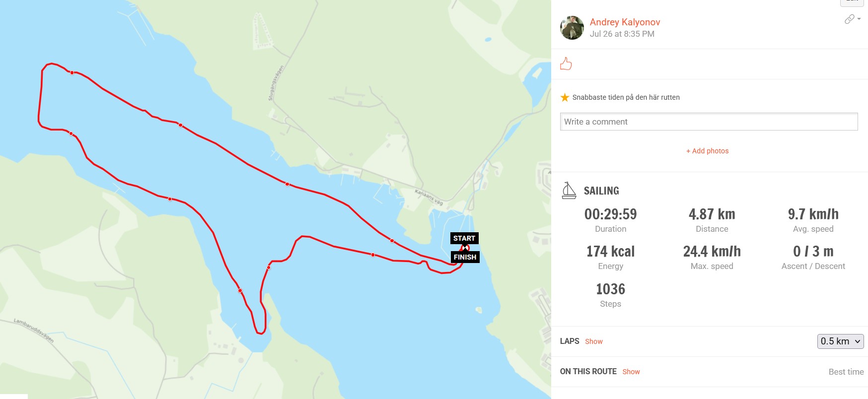Click Andrey Kalyonov's profile avatar
Screen dimensions: 868x399
pyautogui.click(x=572, y=28)
